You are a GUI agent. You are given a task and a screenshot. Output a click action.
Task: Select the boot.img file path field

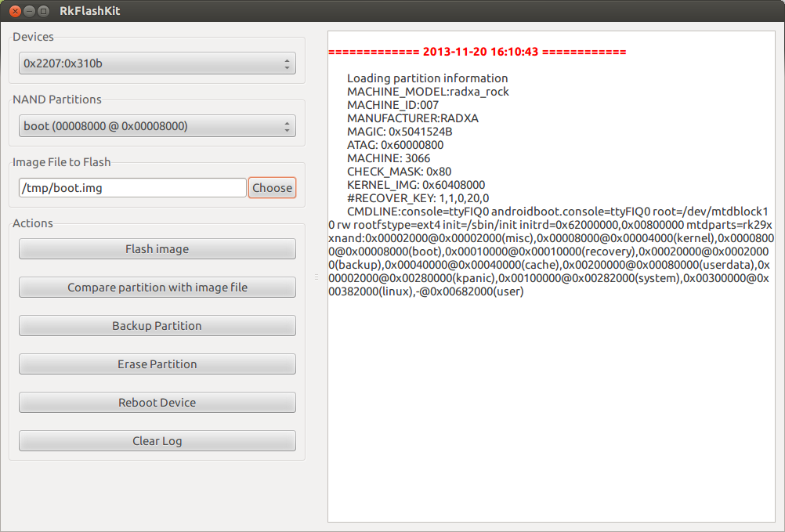pyautogui.click(x=132, y=188)
